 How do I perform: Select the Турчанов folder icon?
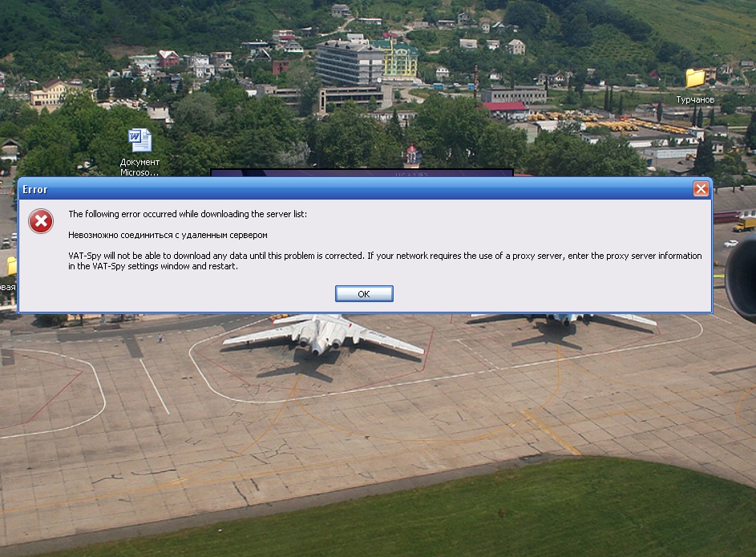695,78
